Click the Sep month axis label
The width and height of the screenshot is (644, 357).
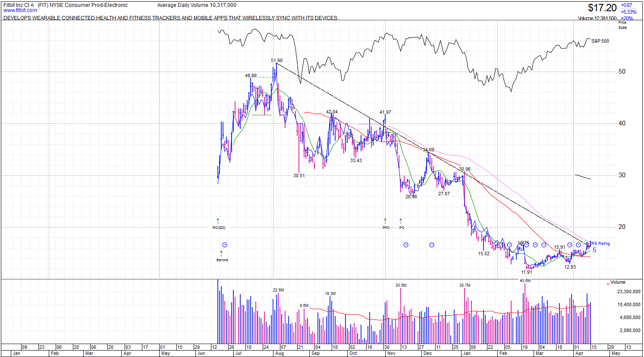[x=316, y=354]
